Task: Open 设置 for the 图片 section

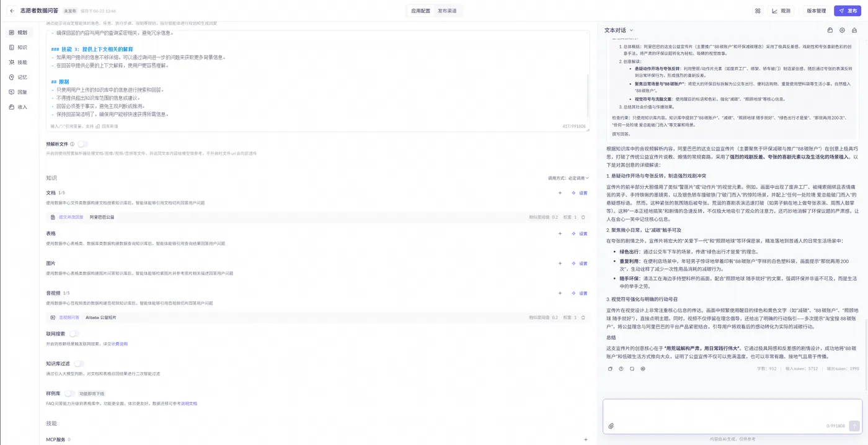Action: click(580, 263)
